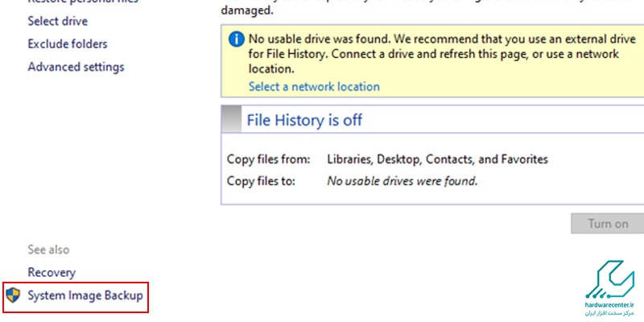Click the gray status square beside File History heading
Viewport: 644px width, 322px height.
(231, 119)
